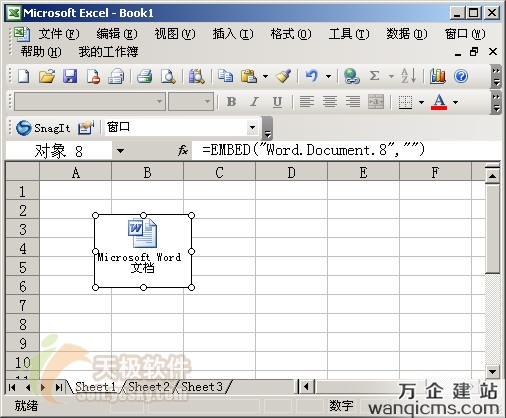The image size is (506, 418).
Task: Open the Undo history dropdown arrow
Action: [328, 77]
